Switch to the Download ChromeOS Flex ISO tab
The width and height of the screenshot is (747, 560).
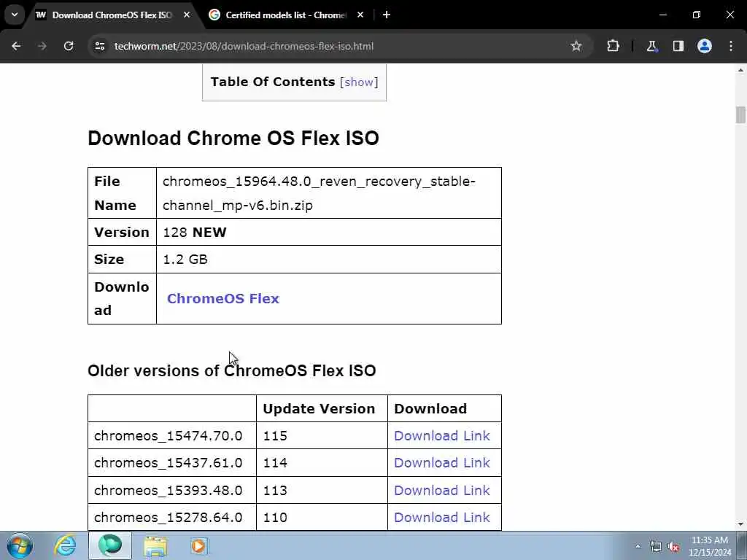pyautogui.click(x=112, y=15)
